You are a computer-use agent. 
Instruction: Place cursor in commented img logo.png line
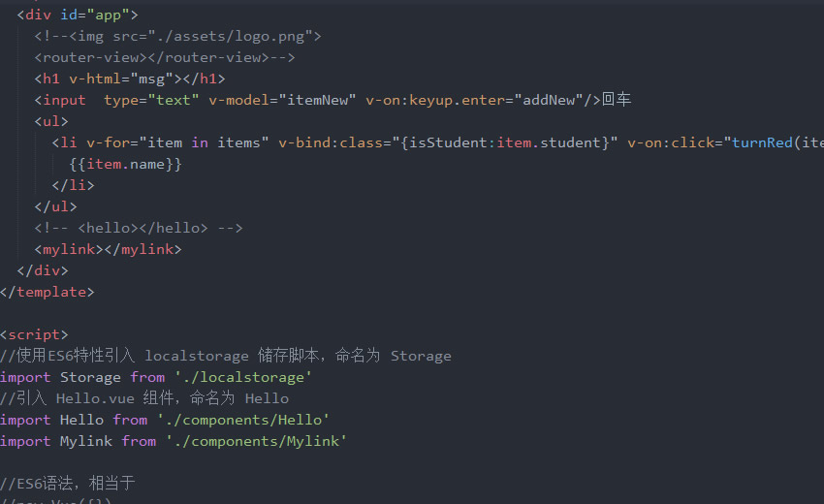(x=177, y=36)
